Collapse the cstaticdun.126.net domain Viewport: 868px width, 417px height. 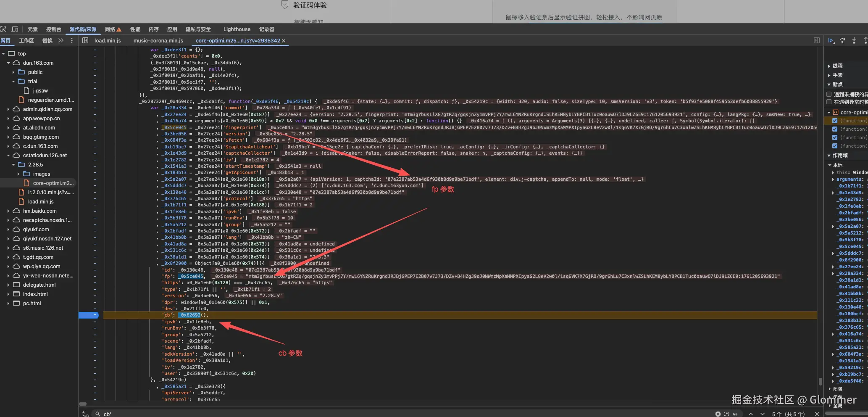[8, 155]
